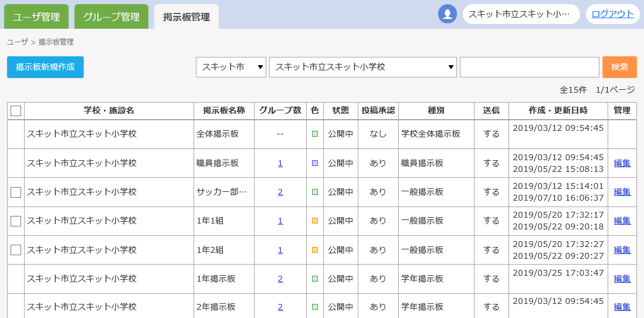This screenshot has width=644, height=318.
Task: Tick the 1年2組 row checkbox
Action: click(16, 250)
